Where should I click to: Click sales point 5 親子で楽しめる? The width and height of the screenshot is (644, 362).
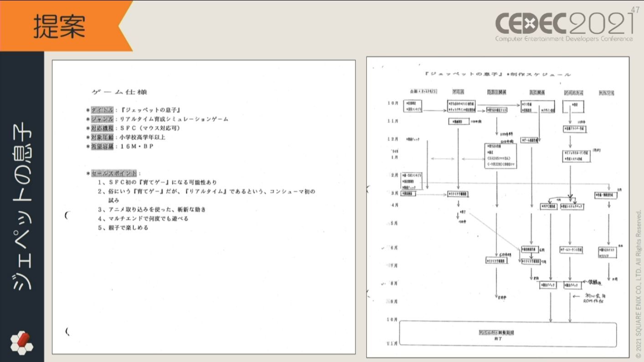pyautogui.click(x=123, y=228)
